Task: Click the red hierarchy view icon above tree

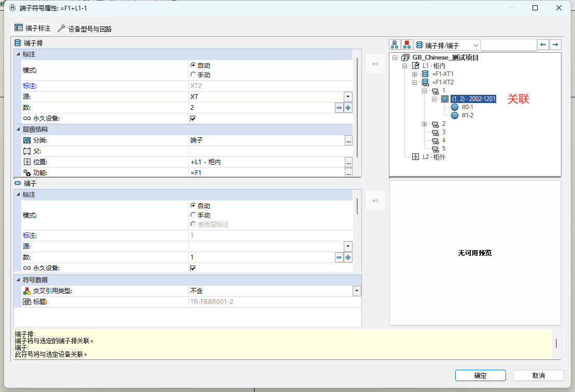Action: [407, 45]
